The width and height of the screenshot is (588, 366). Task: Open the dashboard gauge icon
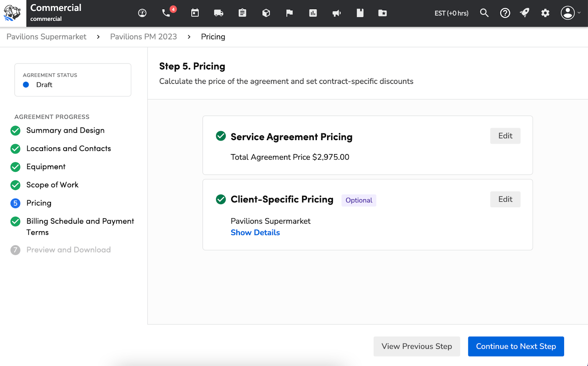pos(142,13)
